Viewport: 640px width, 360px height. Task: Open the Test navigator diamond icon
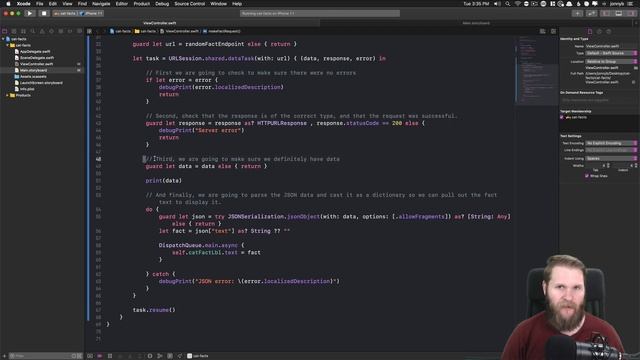51,31
